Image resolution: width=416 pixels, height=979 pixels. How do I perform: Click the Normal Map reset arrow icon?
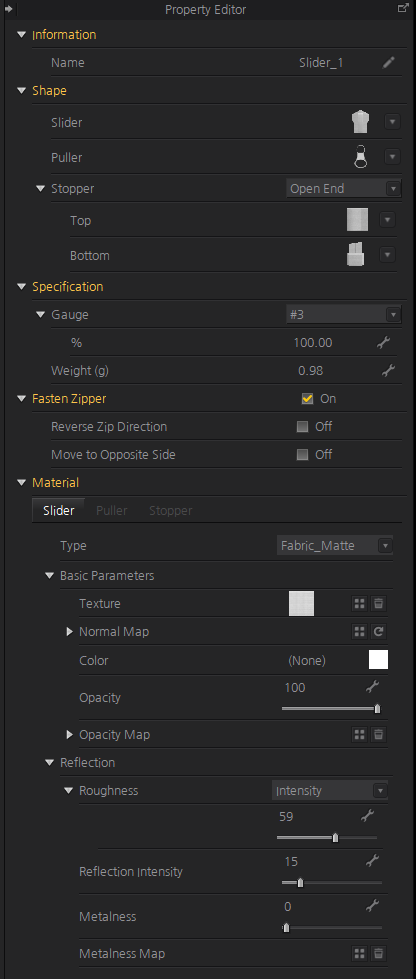click(x=379, y=632)
